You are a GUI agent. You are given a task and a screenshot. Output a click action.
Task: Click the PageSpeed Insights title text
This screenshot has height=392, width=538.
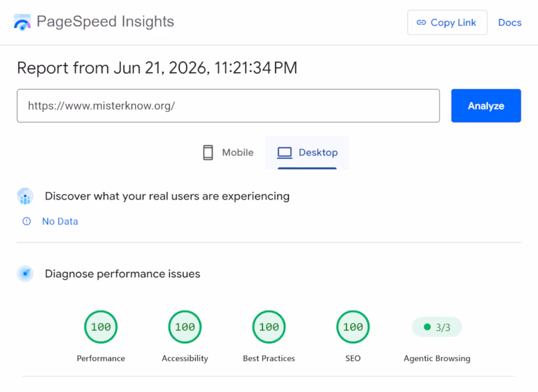pos(106,22)
